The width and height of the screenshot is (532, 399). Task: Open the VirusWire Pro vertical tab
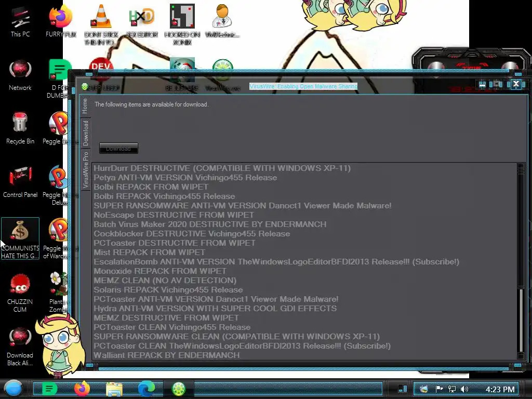86,170
